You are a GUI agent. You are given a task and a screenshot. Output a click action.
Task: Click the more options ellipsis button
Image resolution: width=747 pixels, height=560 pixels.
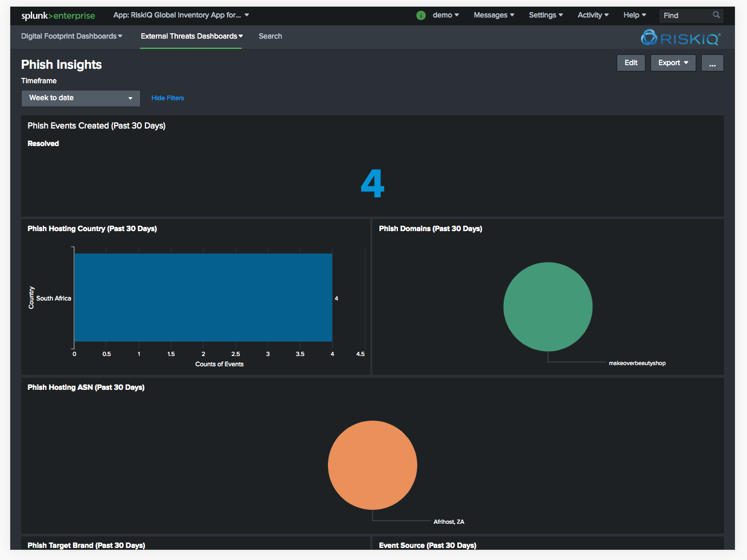coord(713,63)
